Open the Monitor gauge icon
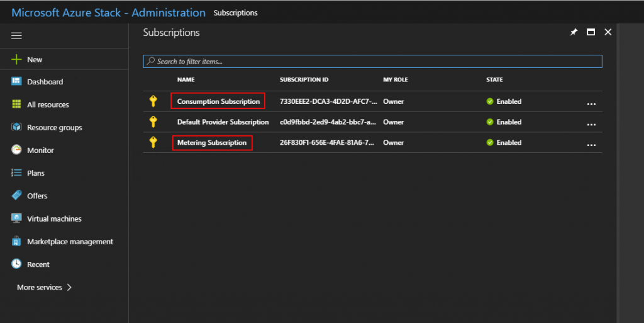The image size is (644, 323). (16, 150)
